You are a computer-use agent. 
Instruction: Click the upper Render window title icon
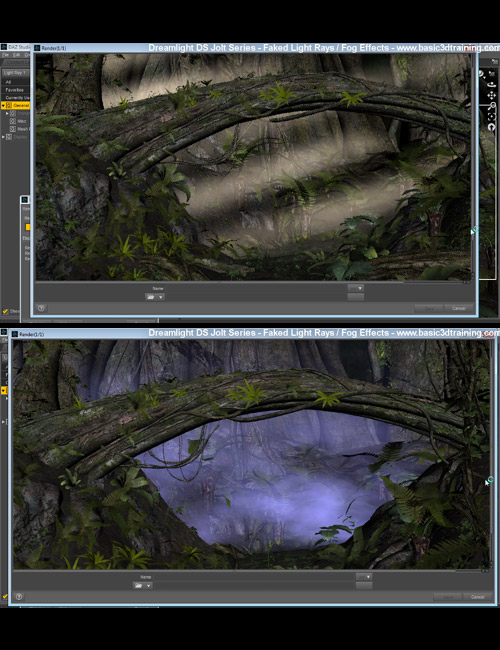37,48
